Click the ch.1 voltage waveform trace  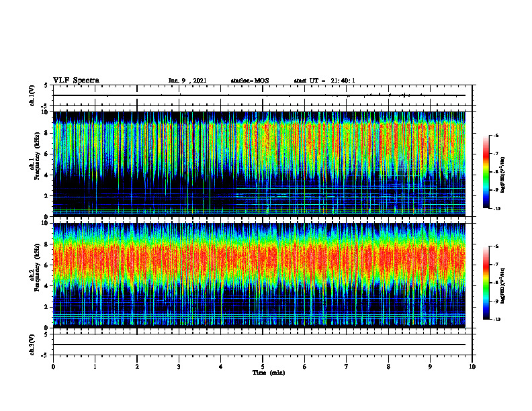click(259, 95)
